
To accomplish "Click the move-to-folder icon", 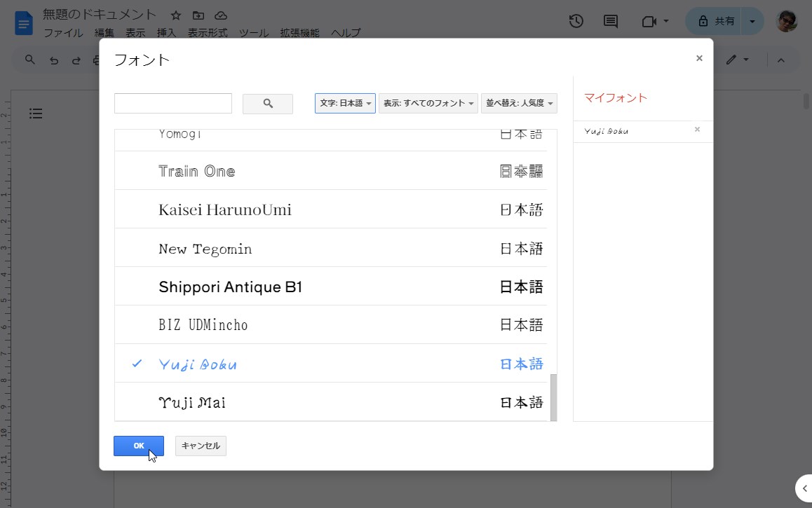I will point(198,15).
